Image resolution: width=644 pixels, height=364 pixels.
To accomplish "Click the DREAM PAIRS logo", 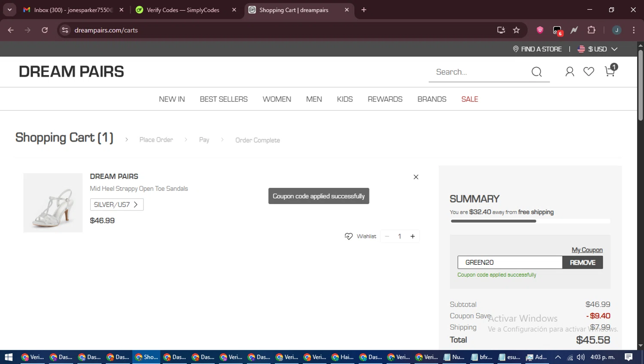I will tap(71, 72).
